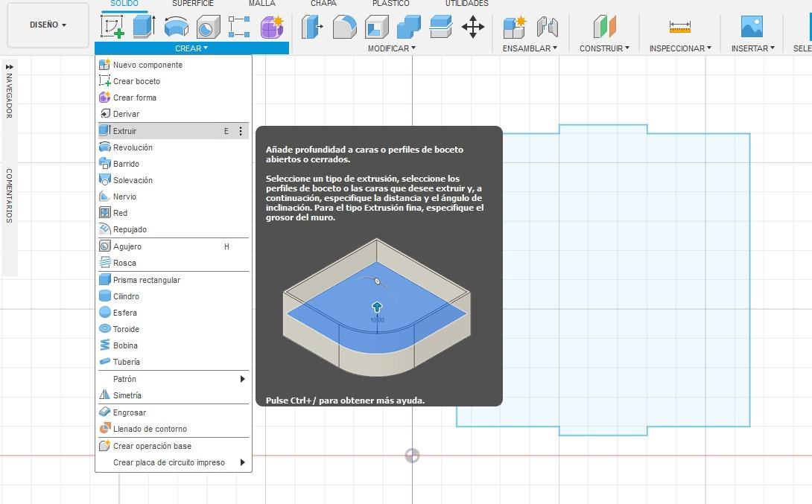Select Crear boceto menu entry
Image resolution: width=812 pixels, height=504 pixels.
174,81
